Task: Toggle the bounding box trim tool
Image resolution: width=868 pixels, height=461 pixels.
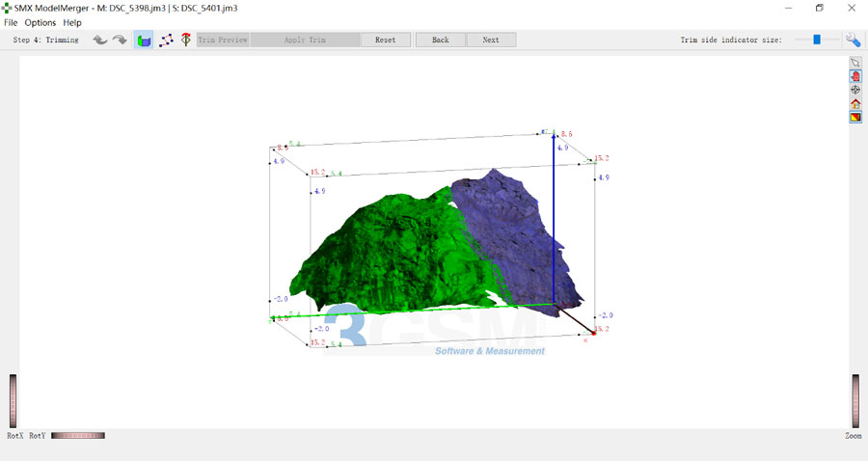Action: pyautogui.click(x=143, y=40)
